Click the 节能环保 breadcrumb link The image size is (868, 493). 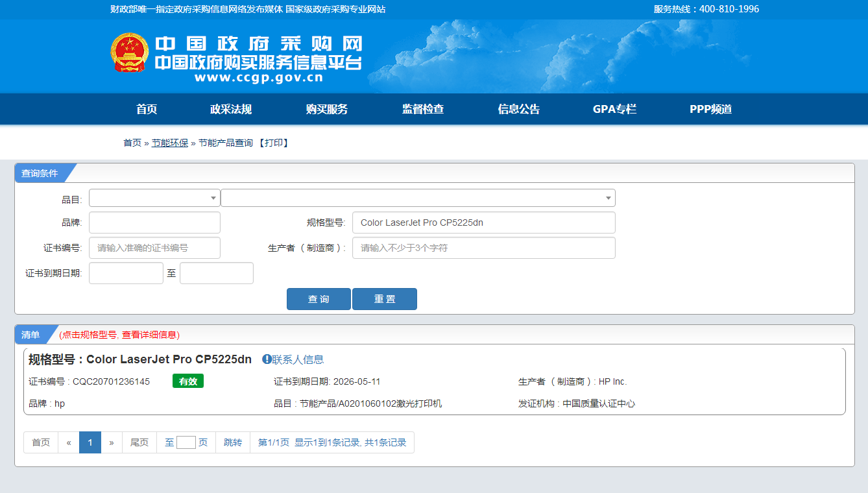(170, 143)
